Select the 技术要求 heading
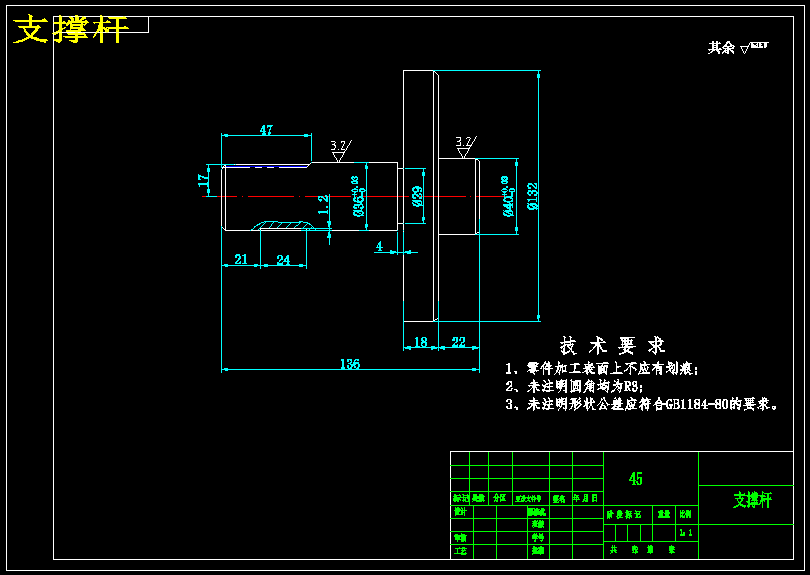The height and width of the screenshot is (575, 810). click(613, 346)
